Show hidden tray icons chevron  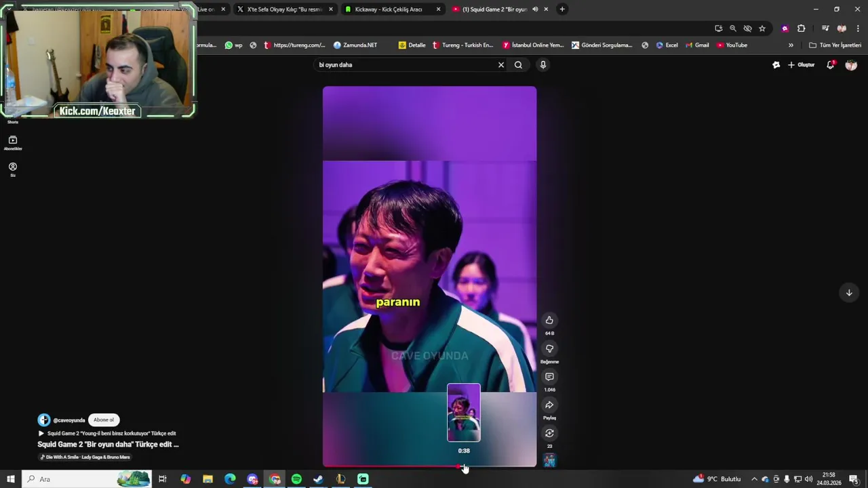(754, 479)
